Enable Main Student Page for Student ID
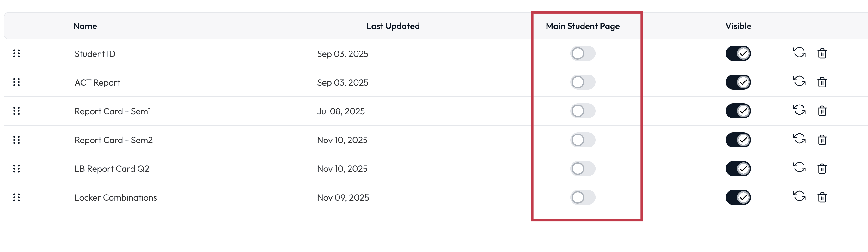This screenshot has width=868, height=252. [583, 53]
